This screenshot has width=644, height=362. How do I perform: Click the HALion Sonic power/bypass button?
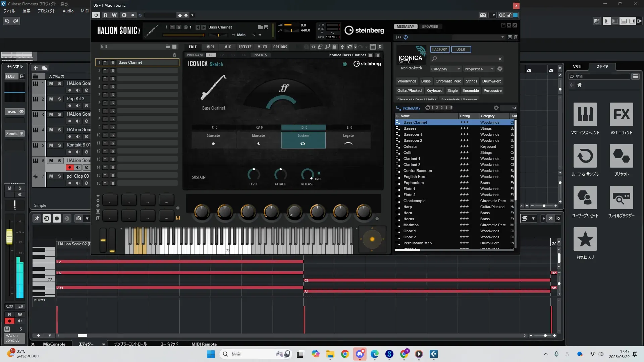point(96,15)
